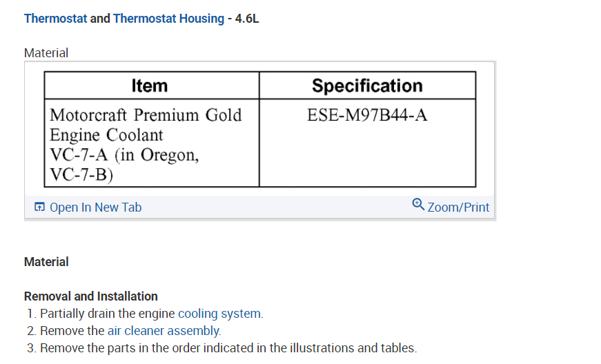Click the Removal and Installation heading
The height and width of the screenshot is (364, 601).
[90, 296]
